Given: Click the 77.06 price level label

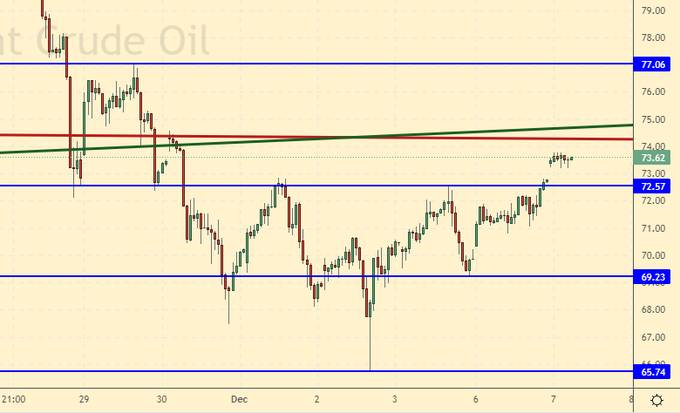Looking at the screenshot, I should click(653, 64).
